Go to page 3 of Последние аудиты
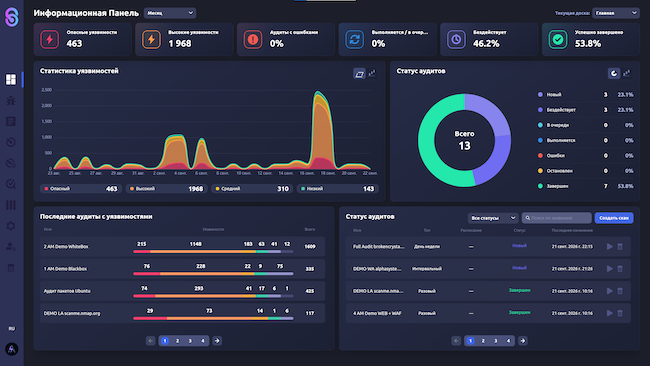The width and height of the screenshot is (650, 366). click(190, 341)
